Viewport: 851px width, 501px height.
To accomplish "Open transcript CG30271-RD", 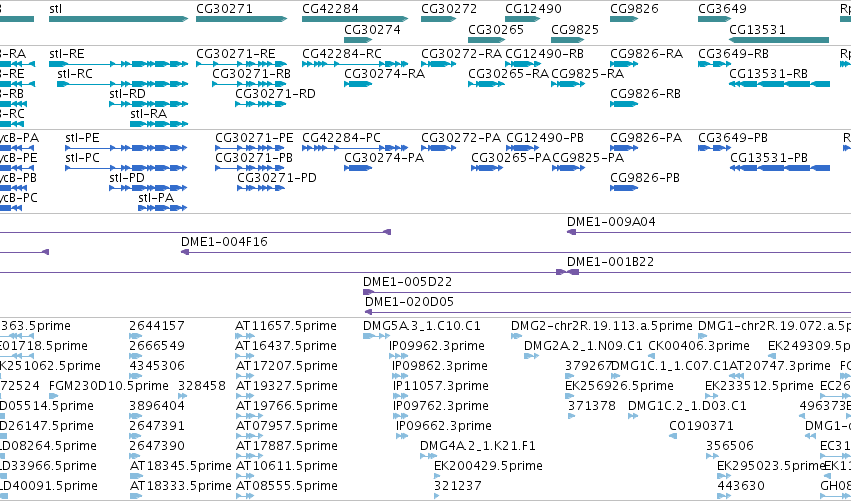I will (x=261, y=104).
